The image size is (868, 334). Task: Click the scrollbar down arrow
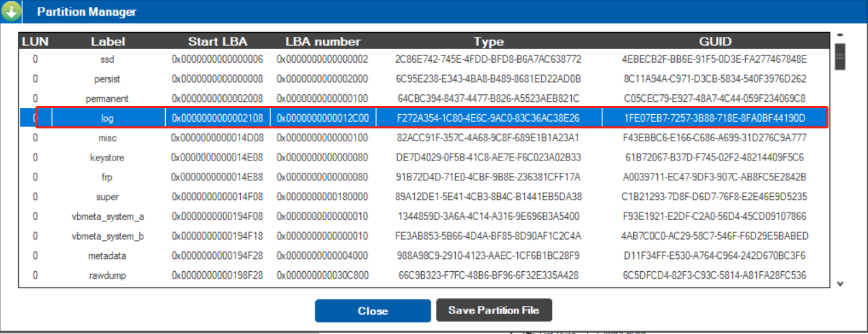(841, 283)
